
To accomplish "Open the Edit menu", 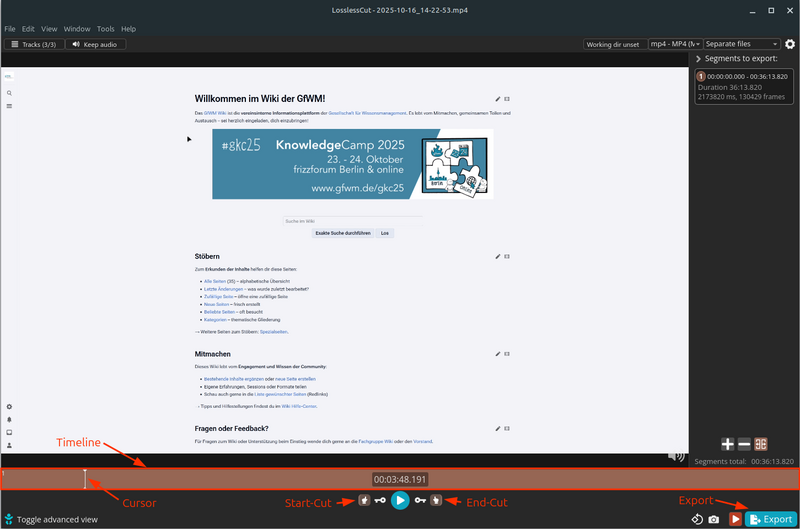I will [x=28, y=29].
